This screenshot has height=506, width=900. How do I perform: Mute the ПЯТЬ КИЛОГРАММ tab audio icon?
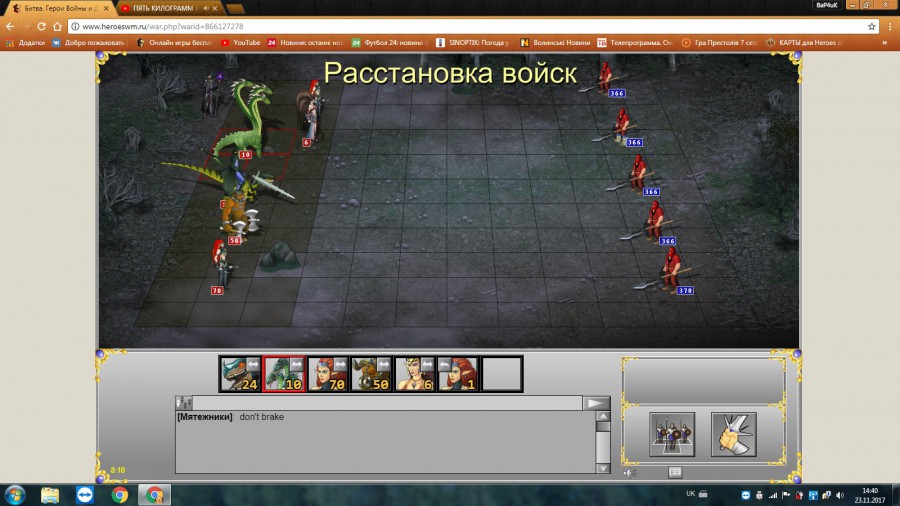pos(205,8)
